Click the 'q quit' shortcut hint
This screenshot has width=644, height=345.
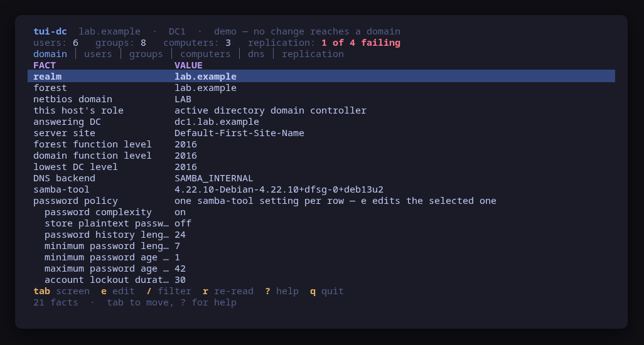click(327, 291)
